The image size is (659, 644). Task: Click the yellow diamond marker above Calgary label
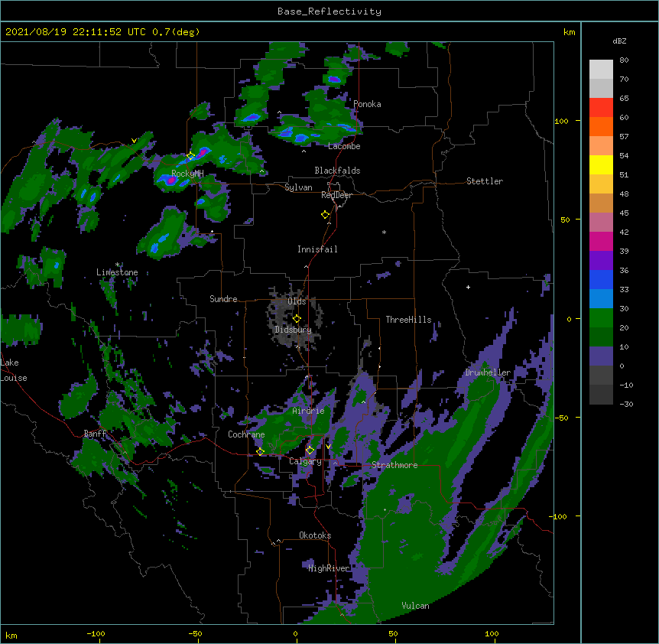pos(310,450)
